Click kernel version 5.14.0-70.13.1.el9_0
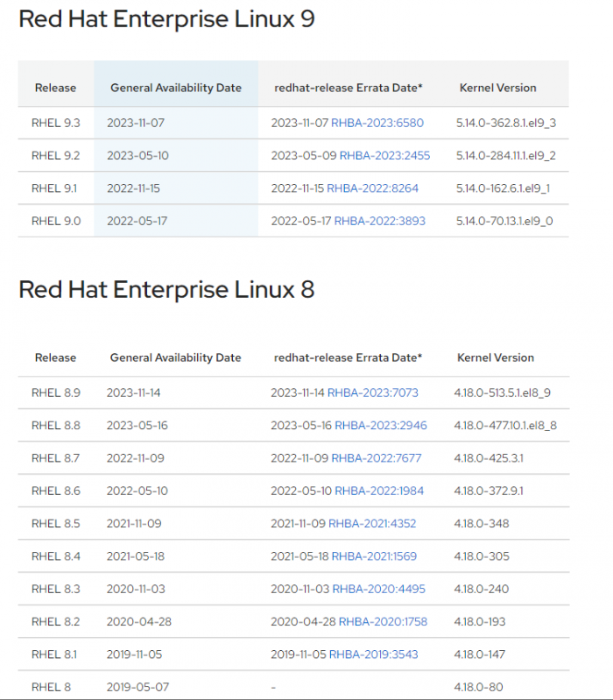 point(504,221)
